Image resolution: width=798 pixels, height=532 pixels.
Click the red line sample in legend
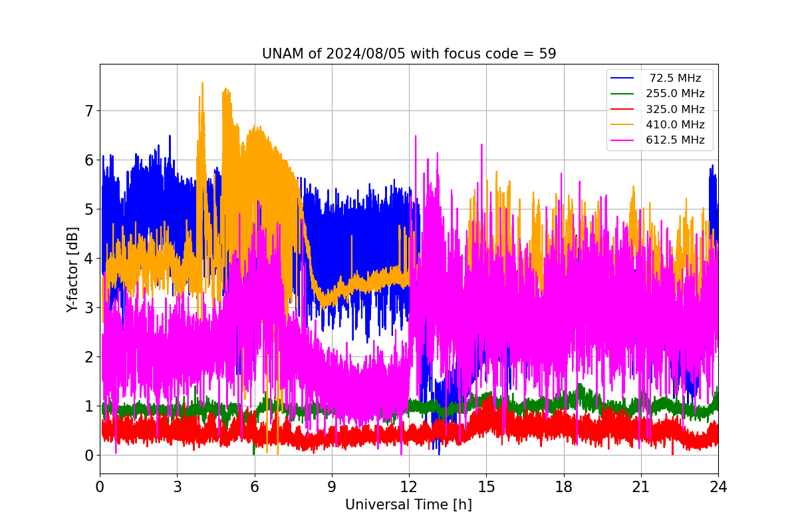coord(623,109)
